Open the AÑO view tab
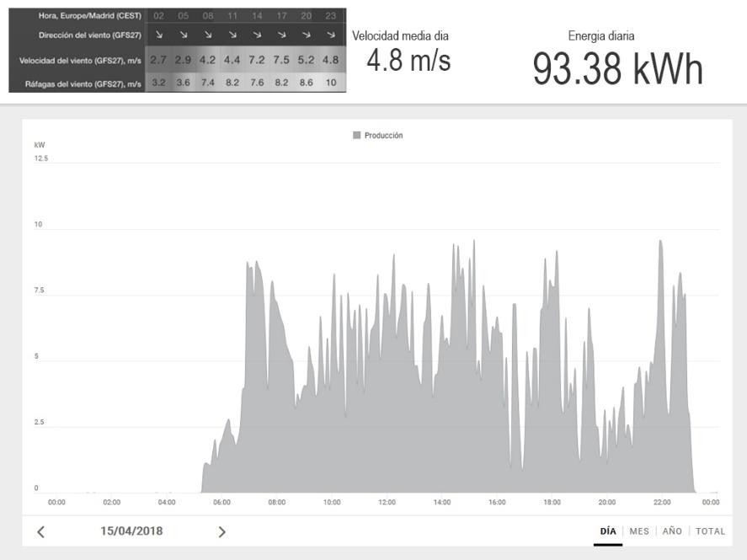Screen dimensions: 747x560 [672, 531]
